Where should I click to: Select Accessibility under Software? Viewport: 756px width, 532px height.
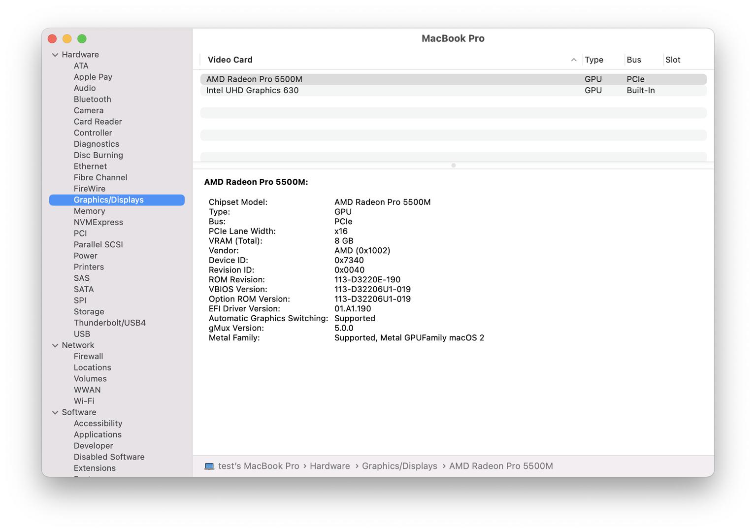98,423
